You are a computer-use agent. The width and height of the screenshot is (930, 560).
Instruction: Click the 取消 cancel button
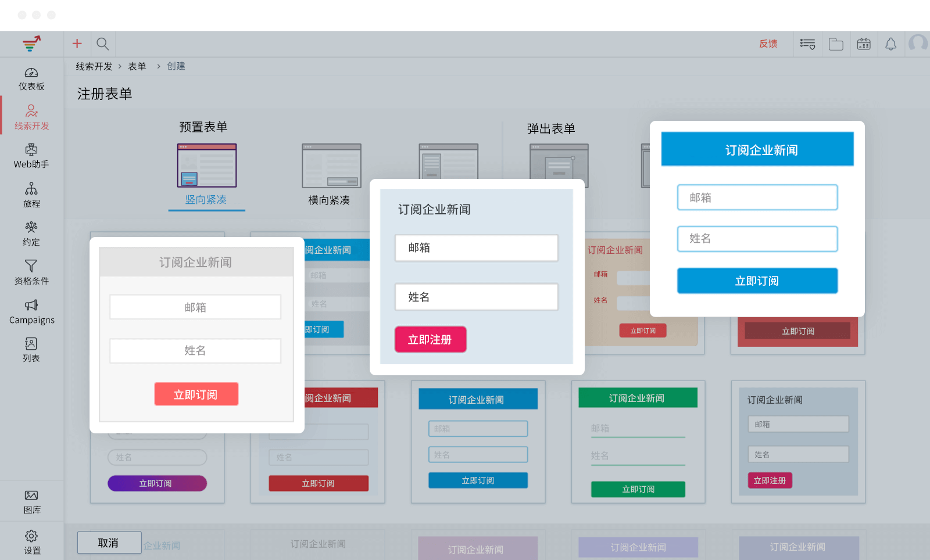tap(109, 543)
